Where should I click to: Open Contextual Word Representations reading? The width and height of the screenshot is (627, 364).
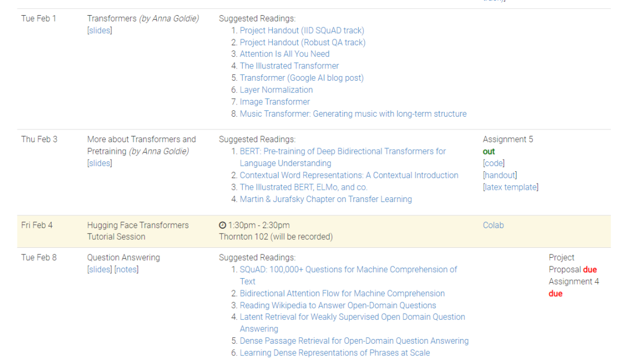tap(349, 175)
